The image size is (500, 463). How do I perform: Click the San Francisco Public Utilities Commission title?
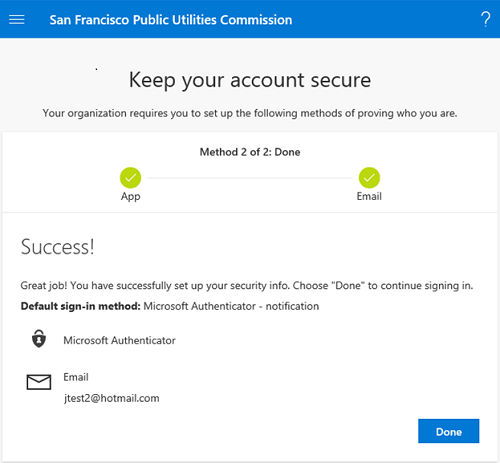pos(171,20)
